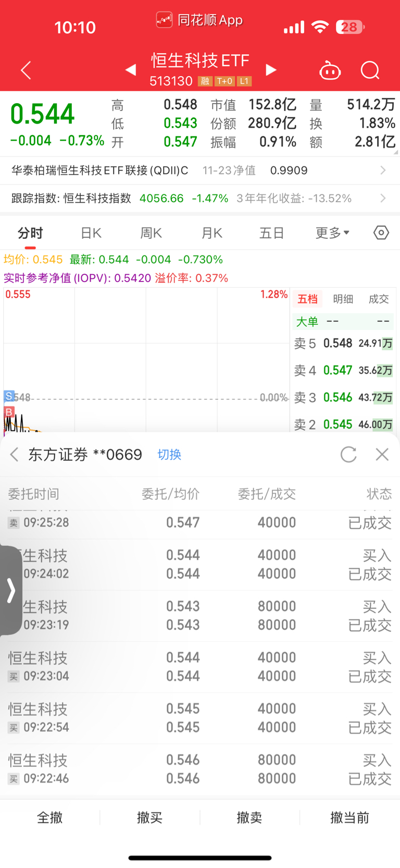Select order row at 09:23:04
Image resolution: width=400 pixels, height=868 pixels.
click(x=200, y=667)
